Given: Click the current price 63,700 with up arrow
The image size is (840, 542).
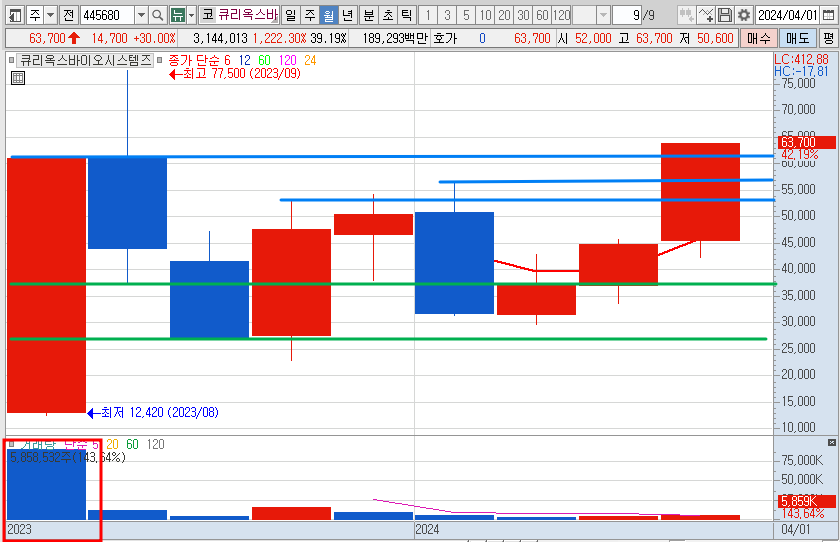Looking at the screenshot, I should (54, 39).
